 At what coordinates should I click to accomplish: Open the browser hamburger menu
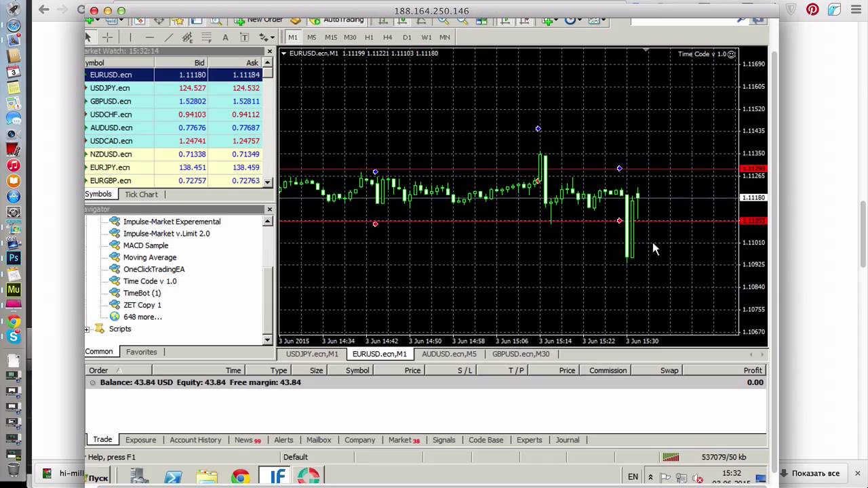coord(855,9)
